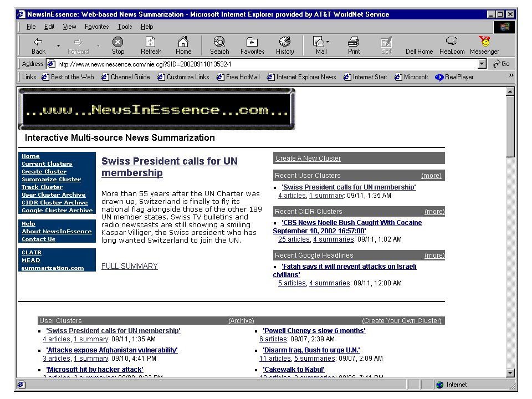This screenshot has height=399, width=532.
Task: Open the Help menu
Action: click(147, 27)
